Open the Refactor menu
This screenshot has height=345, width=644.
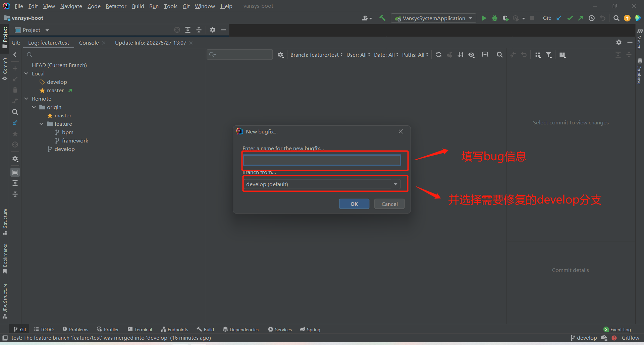pyautogui.click(x=116, y=6)
